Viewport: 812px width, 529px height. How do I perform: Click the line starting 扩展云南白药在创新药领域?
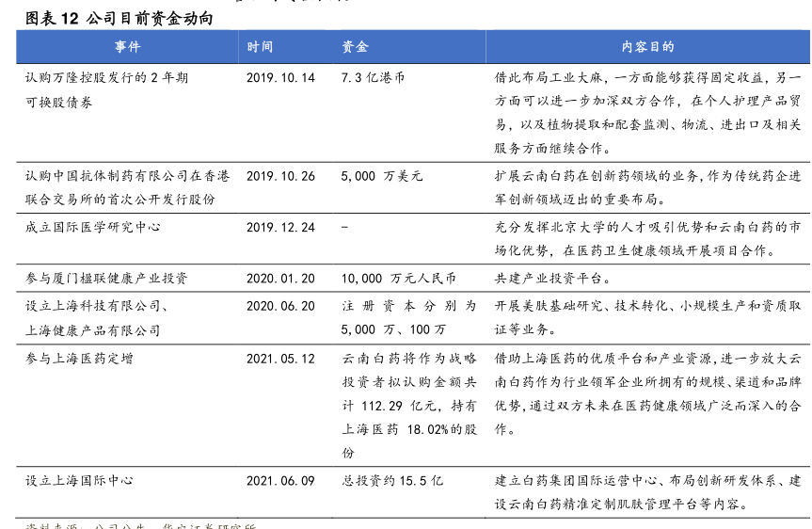coord(648,176)
